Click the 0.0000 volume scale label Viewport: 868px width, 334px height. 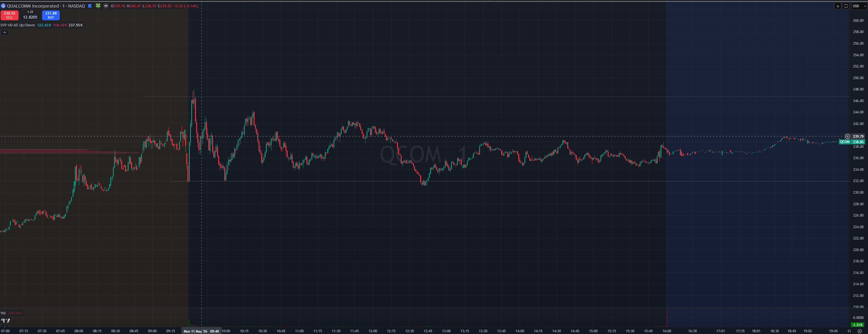click(858, 318)
